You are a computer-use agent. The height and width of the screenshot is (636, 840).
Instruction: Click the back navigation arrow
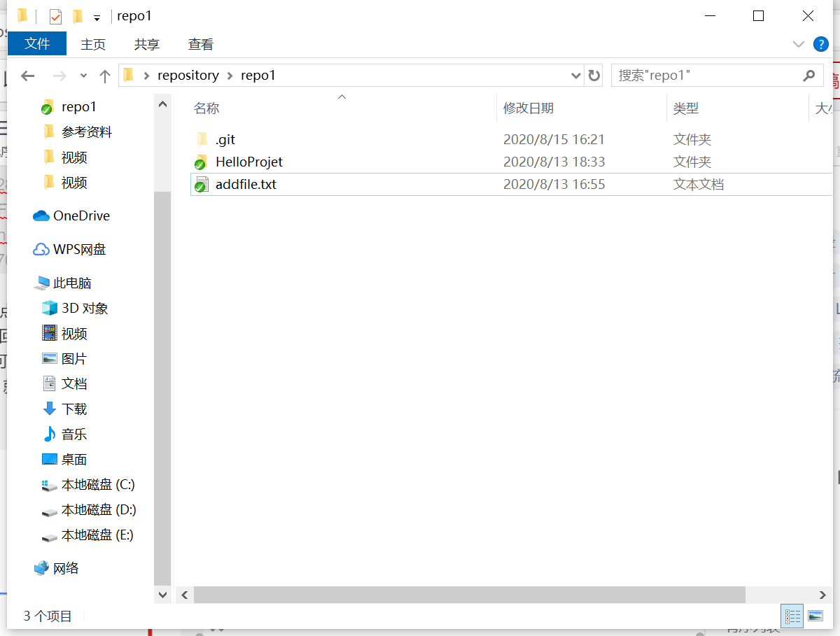point(27,75)
